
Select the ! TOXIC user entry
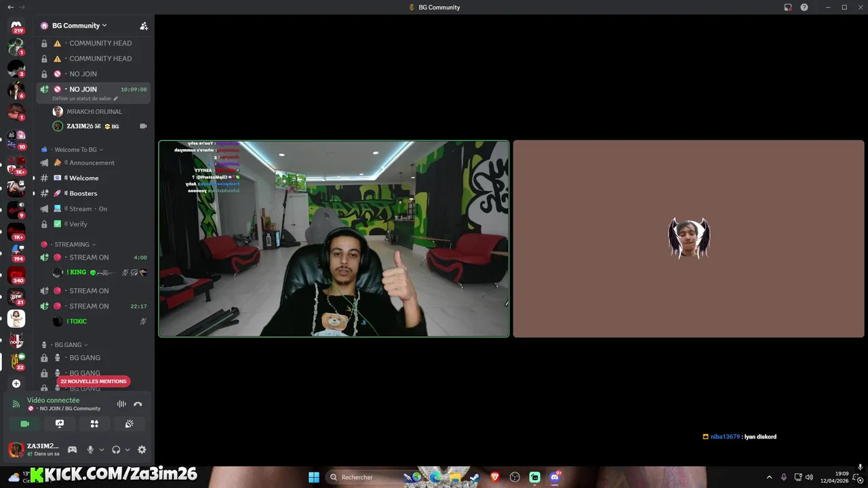100,321
